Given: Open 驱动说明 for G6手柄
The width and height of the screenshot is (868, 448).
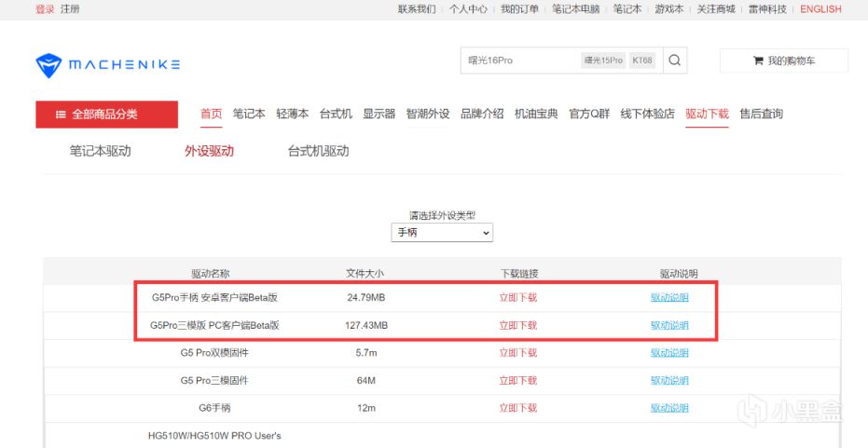Looking at the screenshot, I should pyautogui.click(x=669, y=408).
